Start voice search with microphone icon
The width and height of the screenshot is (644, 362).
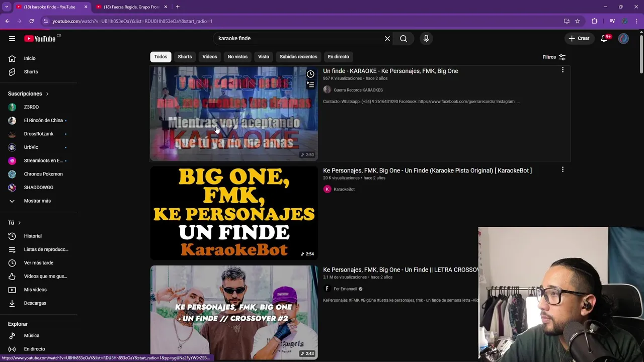click(426, 39)
